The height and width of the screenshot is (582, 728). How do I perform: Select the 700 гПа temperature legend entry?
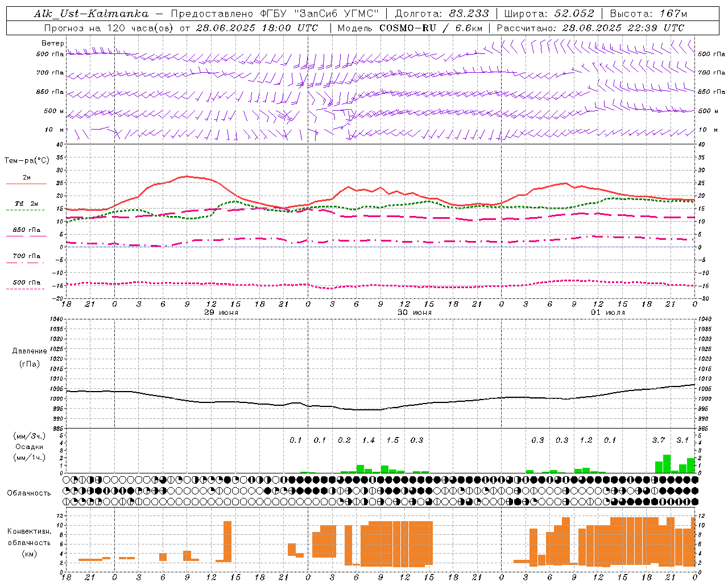point(27,256)
